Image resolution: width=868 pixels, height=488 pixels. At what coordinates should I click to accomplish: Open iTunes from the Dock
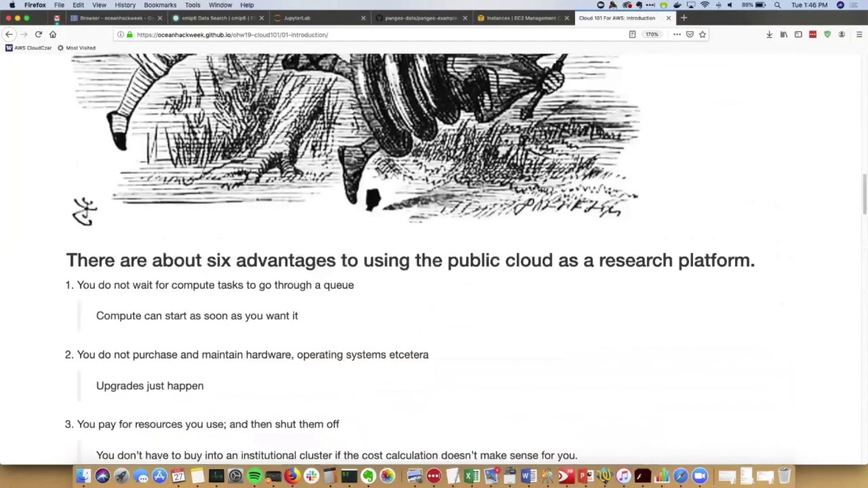pyautogui.click(x=624, y=476)
